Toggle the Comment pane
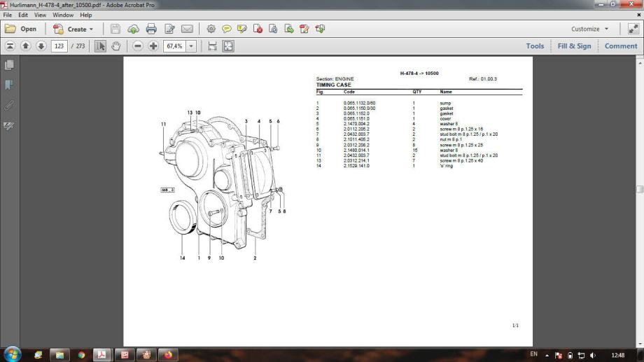The height and width of the screenshot is (362, 644). click(x=620, y=46)
